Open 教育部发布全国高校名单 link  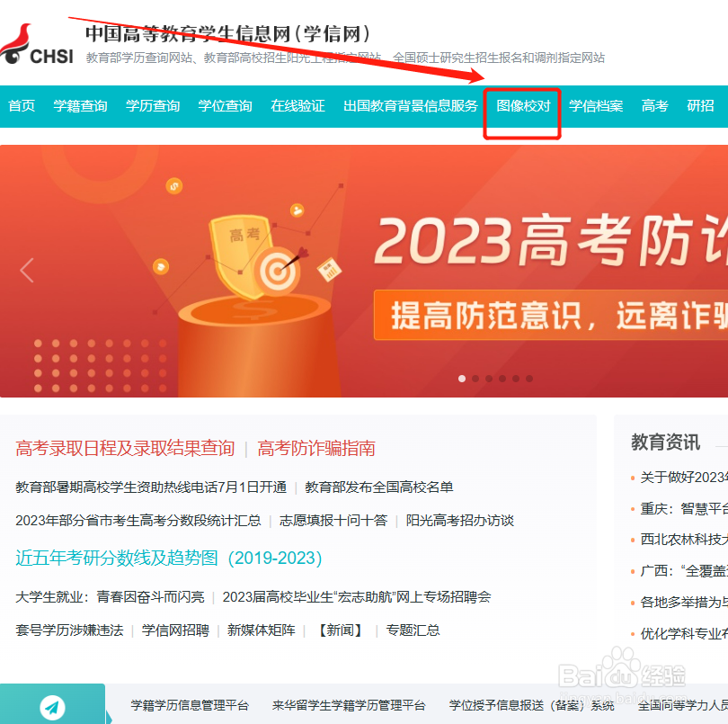click(x=379, y=487)
